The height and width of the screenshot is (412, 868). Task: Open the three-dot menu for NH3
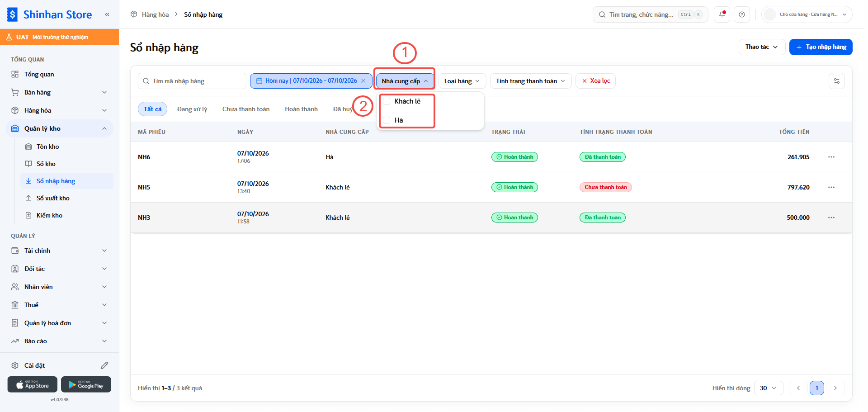[x=831, y=218]
